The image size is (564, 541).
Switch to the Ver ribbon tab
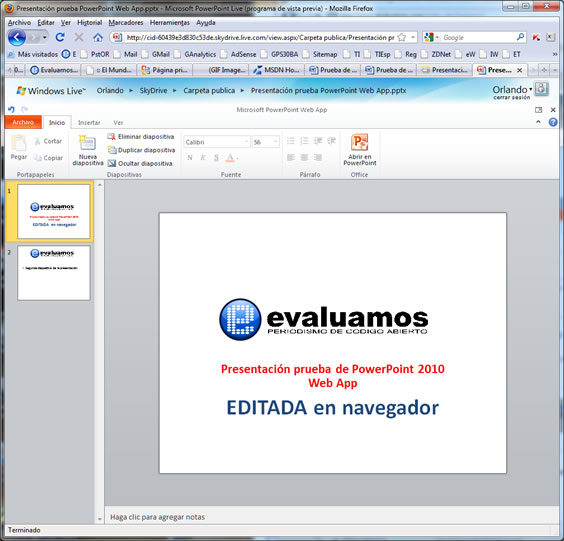[x=118, y=123]
